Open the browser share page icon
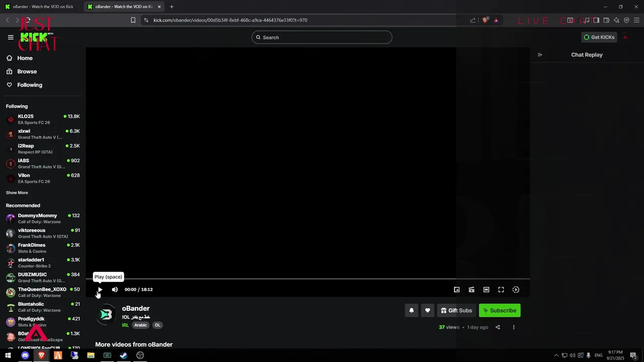This screenshot has height=362, width=644. click(x=473, y=20)
